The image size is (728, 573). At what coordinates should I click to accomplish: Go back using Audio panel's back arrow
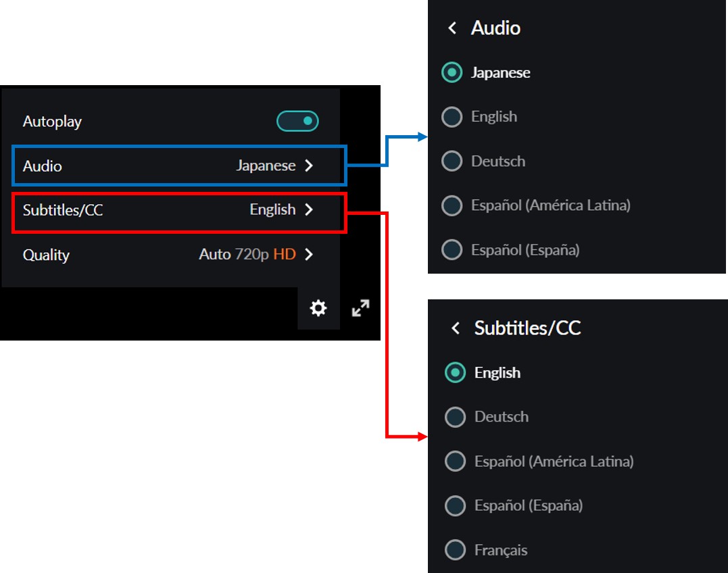click(x=452, y=28)
